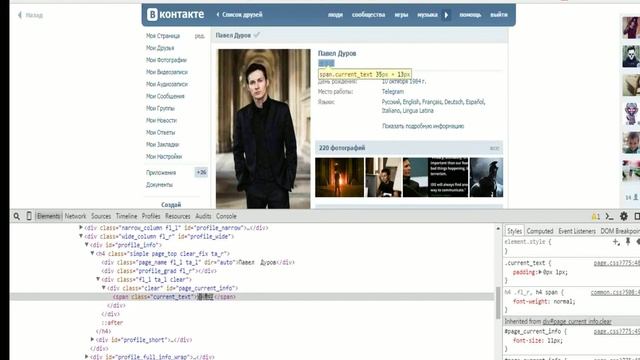
Task: Open the Audits panel
Action: tap(203, 216)
